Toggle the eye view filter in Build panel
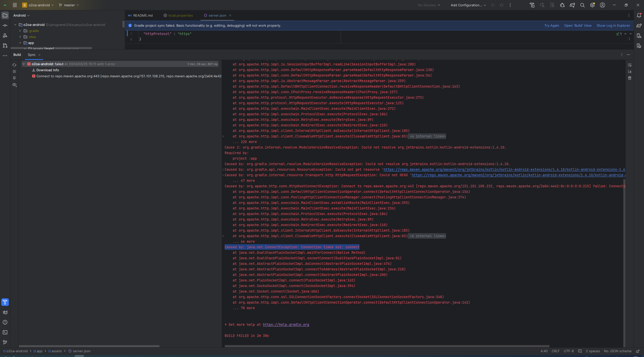The width and height of the screenshot is (644, 357). 14,85
